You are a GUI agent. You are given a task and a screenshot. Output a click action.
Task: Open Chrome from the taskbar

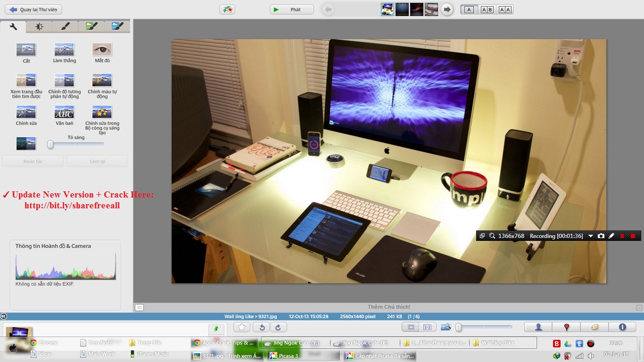click(44, 343)
